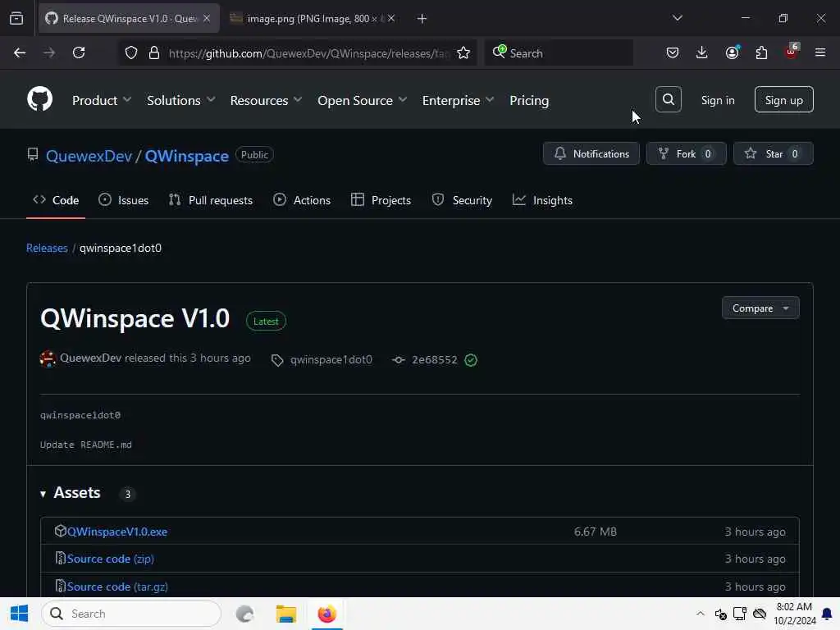
Task: Click the Sign up button
Action: click(783, 99)
